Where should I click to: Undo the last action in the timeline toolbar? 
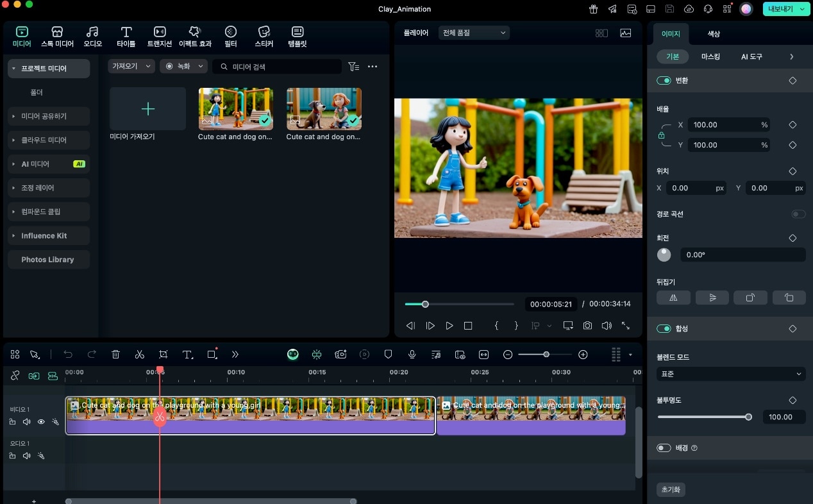pos(68,354)
